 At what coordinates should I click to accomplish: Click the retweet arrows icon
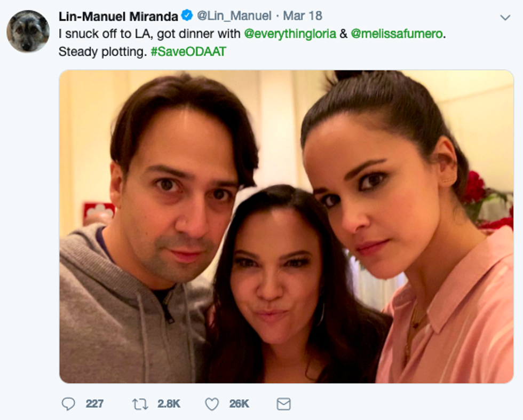[139, 404]
